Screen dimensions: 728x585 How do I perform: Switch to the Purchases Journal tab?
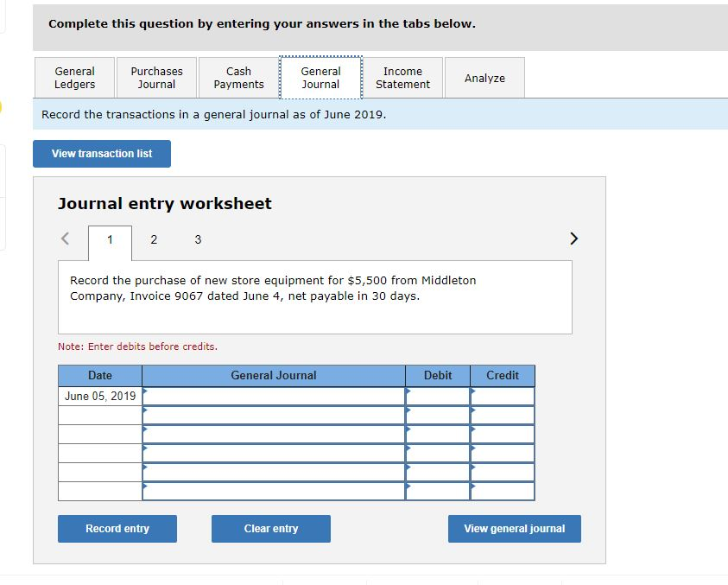pyautogui.click(x=156, y=77)
